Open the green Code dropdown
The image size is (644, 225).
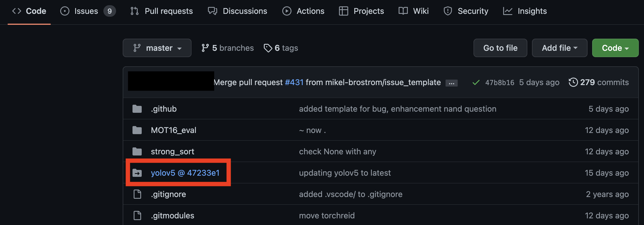(x=615, y=48)
